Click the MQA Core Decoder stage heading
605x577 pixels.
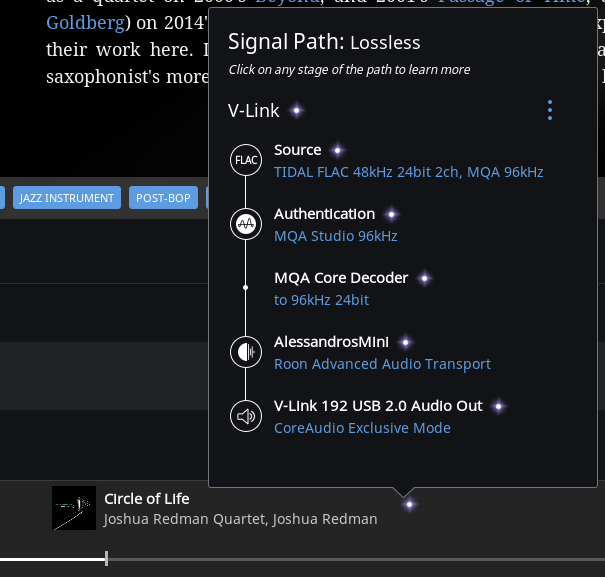pyautogui.click(x=341, y=278)
